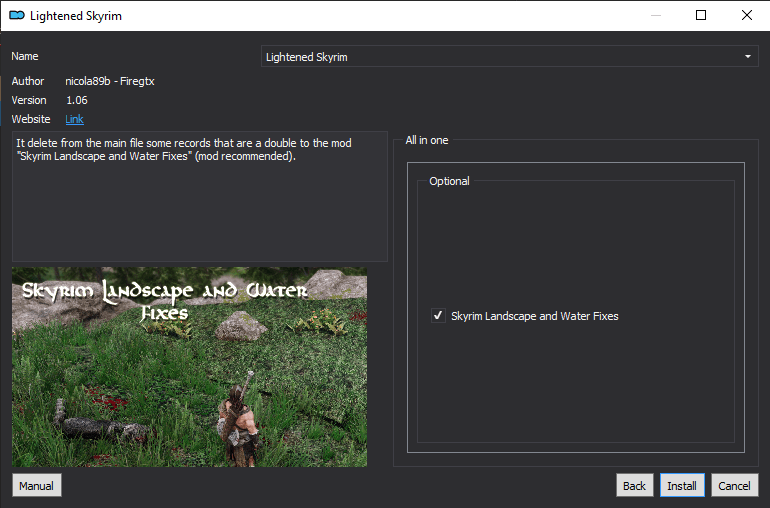Open the Website Link
This screenshot has height=508, width=770.
(x=75, y=119)
